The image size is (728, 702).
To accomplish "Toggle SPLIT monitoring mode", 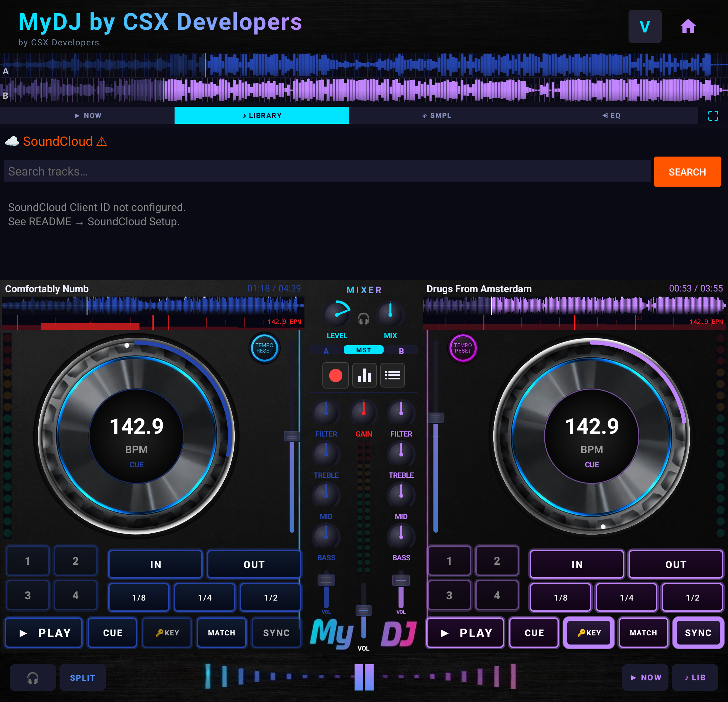I will (x=83, y=677).
